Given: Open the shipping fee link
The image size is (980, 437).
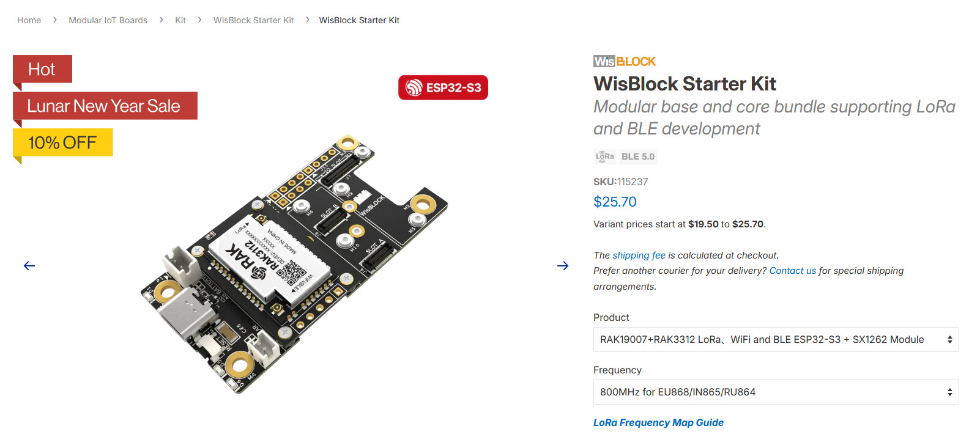Looking at the screenshot, I should 639,255.
